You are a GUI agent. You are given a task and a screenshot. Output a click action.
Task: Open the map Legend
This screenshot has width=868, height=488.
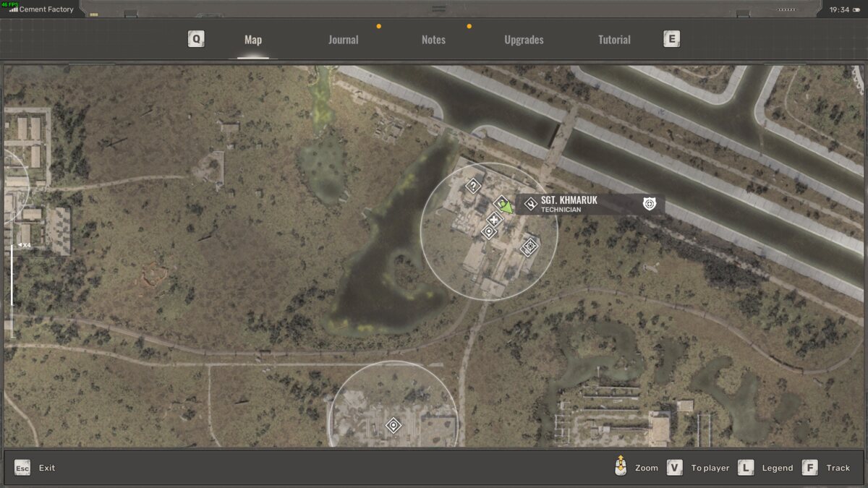(x=778, y=468)
